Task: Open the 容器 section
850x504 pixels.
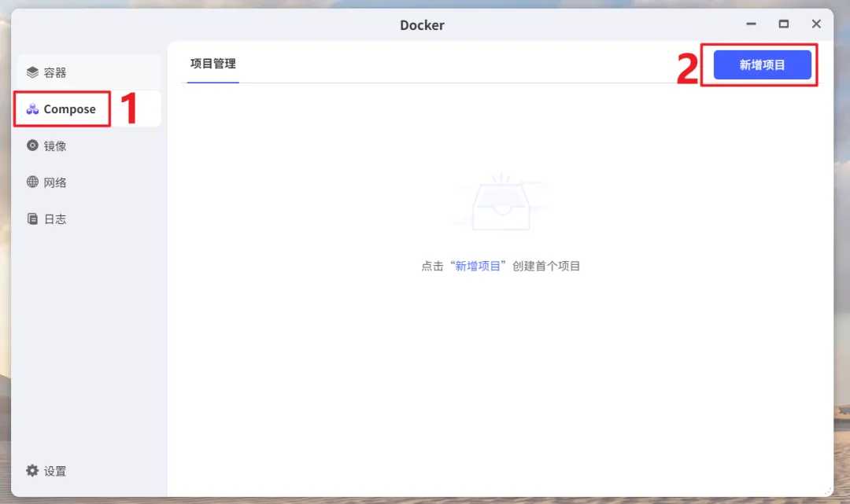Action: 88,72
